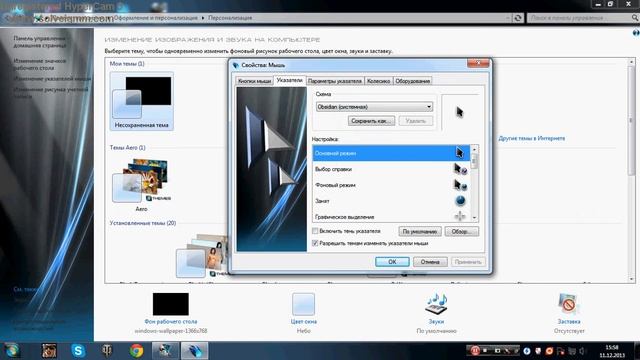
Task: Switch to the Параметры указателя tab
Action: (x=335, y=81)
